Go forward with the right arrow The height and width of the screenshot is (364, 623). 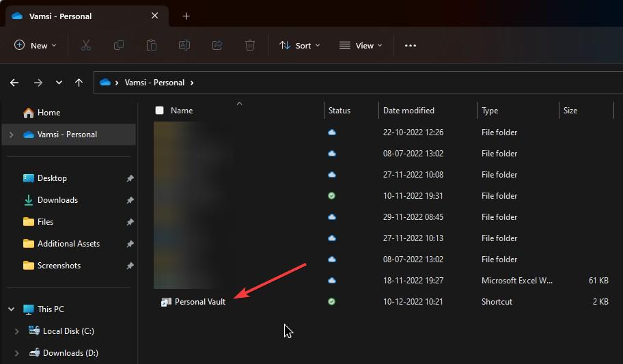coord(38,83)
